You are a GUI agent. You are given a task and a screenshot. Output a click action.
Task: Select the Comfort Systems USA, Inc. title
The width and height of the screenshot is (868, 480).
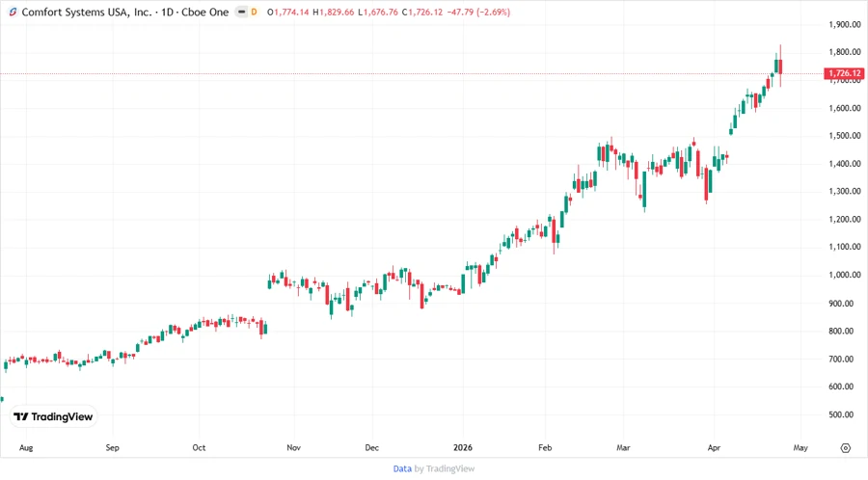pyautogui.click(x=87, y=12)
